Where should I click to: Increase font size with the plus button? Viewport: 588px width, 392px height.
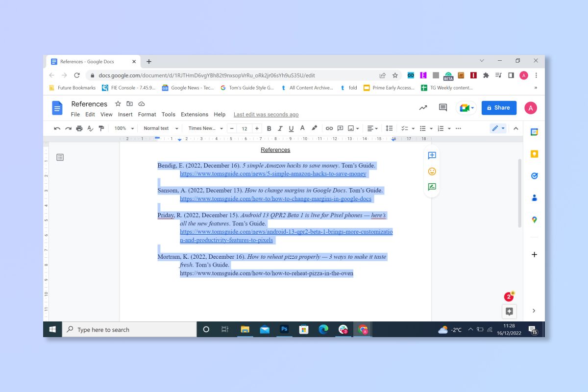[257, 128]
